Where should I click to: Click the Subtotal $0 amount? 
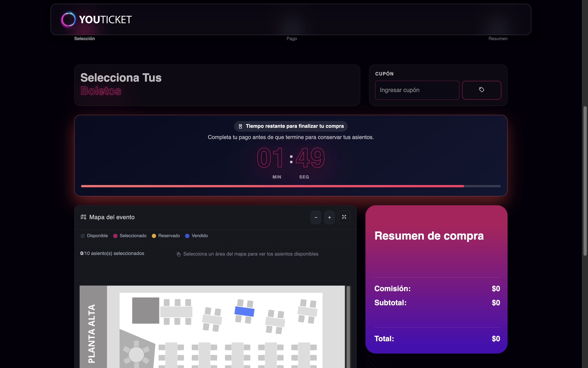point(496,303)
